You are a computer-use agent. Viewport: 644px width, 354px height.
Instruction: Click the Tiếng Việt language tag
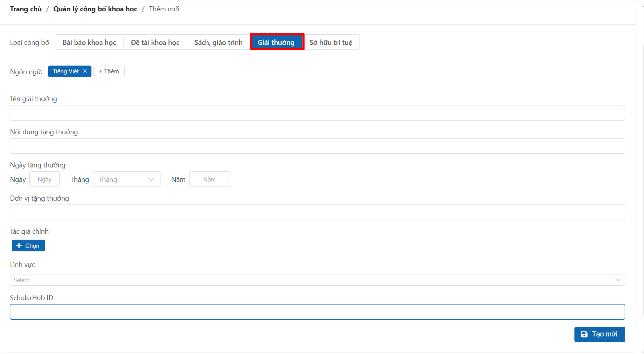(65, 71)
